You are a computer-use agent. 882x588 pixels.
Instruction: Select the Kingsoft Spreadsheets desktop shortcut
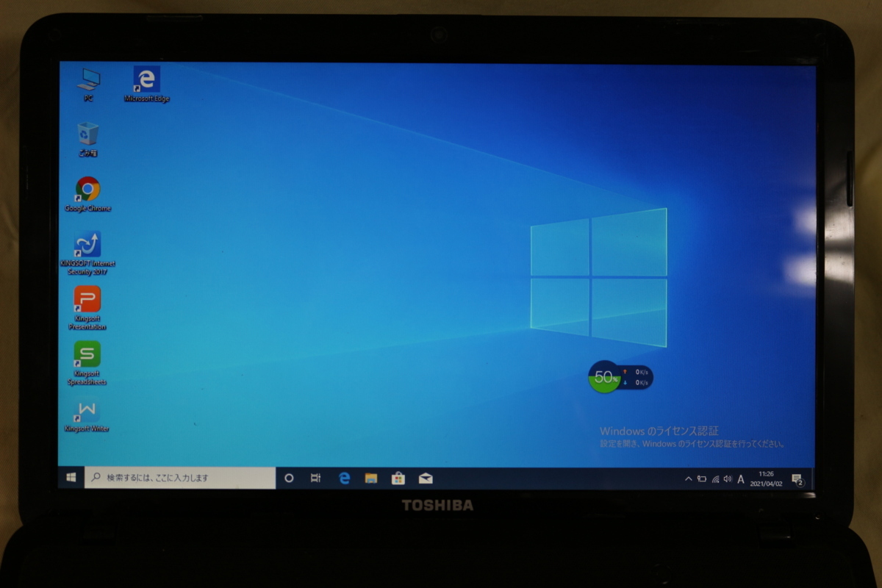click(x=87, y=364)
